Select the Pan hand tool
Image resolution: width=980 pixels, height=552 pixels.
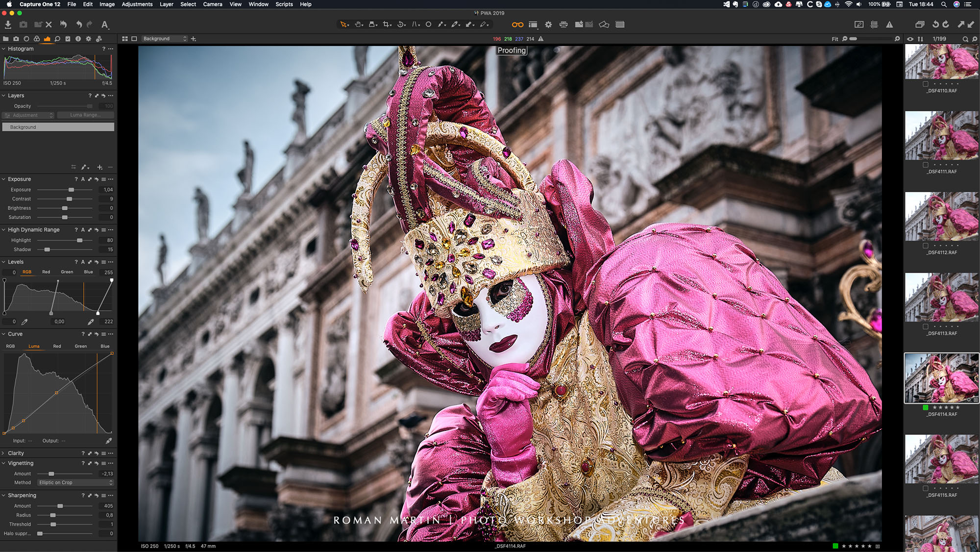tap(359, 25)
